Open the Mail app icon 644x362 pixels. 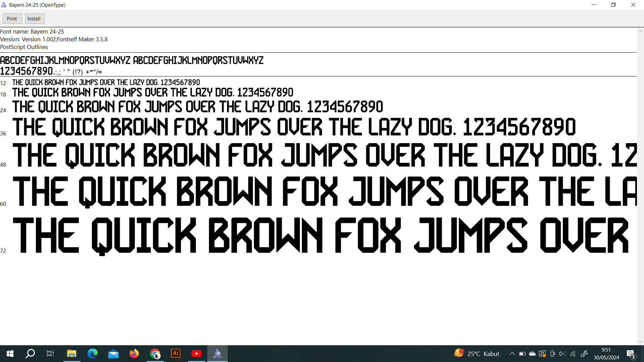point(113,353)
